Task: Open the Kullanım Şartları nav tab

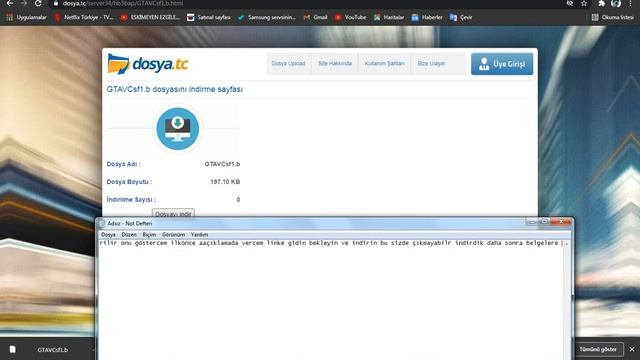Action: [x=384, y=64]
